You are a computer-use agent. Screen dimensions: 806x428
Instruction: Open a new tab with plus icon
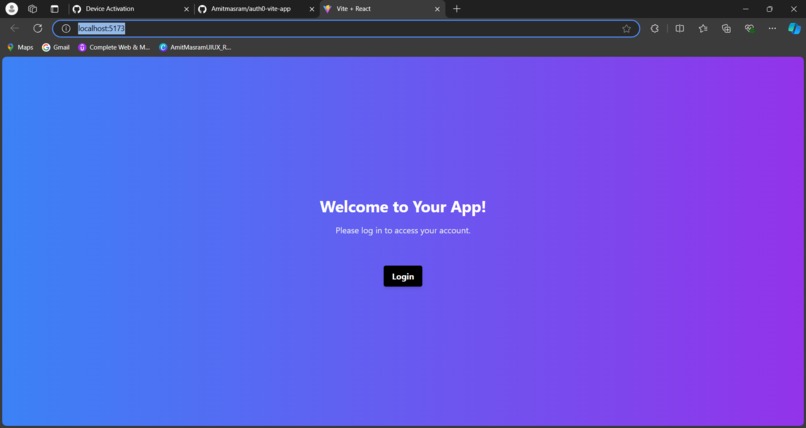(x=456, y=9)
